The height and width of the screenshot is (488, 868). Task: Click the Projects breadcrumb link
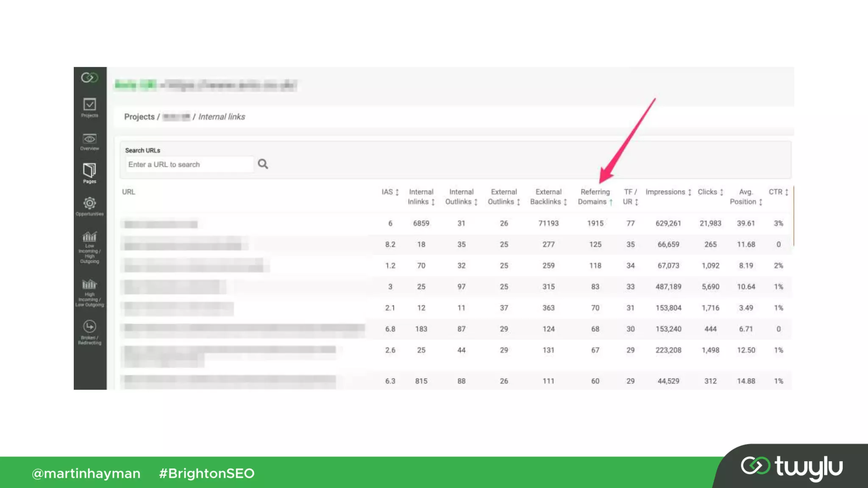(139, 116)
